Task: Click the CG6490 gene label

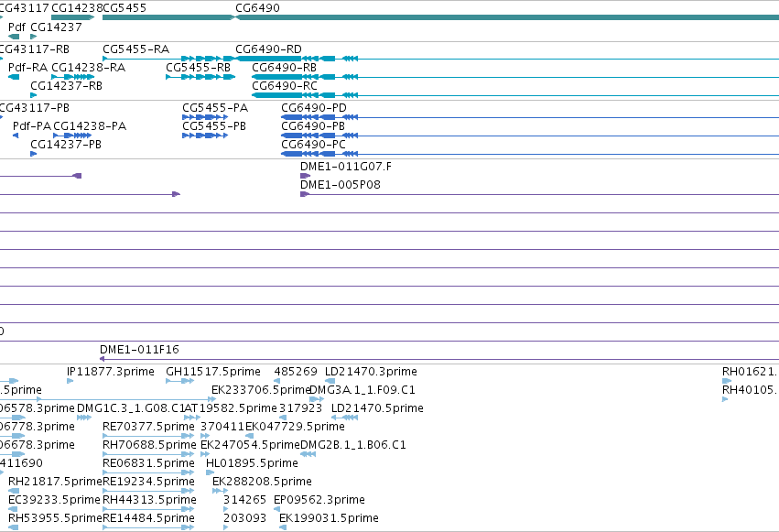Action: (257, 8)
